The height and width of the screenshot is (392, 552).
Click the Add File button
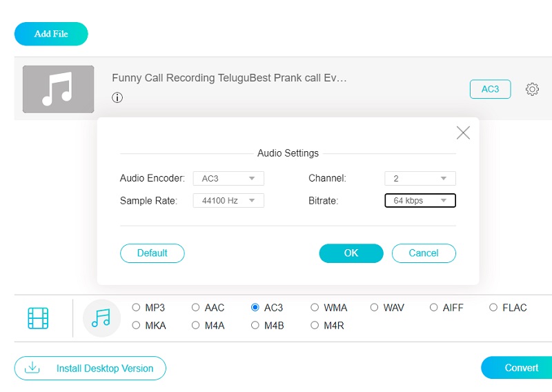(x=51, y=34)
